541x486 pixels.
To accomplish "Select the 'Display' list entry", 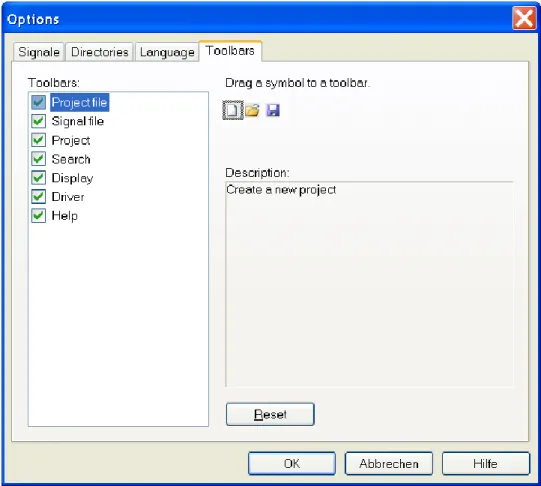I will [x=72, y=178].
